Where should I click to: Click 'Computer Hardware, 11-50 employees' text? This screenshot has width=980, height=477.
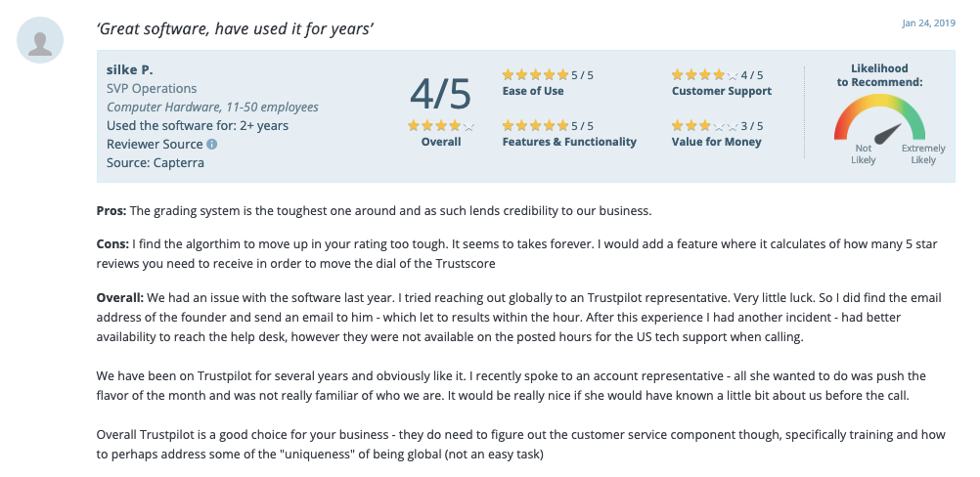[x=212, y=107]
